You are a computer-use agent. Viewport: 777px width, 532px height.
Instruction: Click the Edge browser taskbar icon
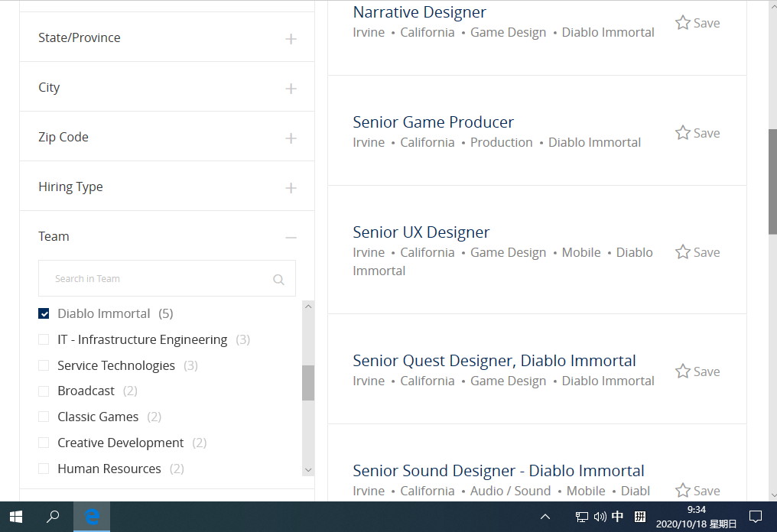[92, 517]
